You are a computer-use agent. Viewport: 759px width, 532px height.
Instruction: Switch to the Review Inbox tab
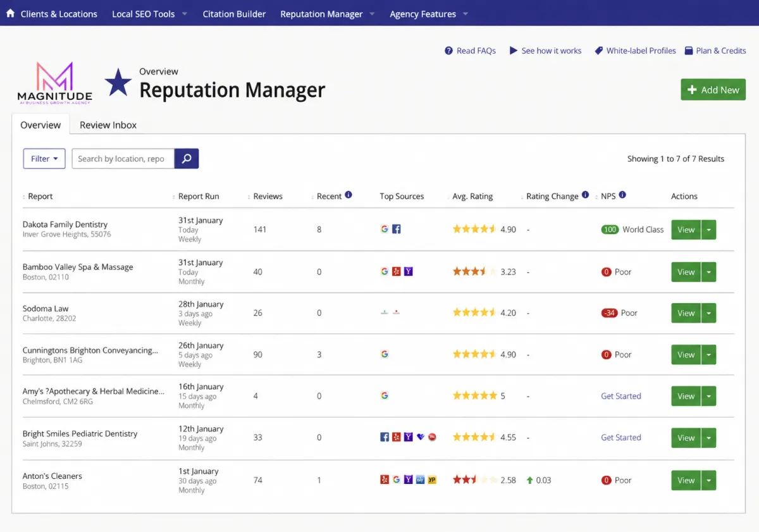tap(108, 125)
